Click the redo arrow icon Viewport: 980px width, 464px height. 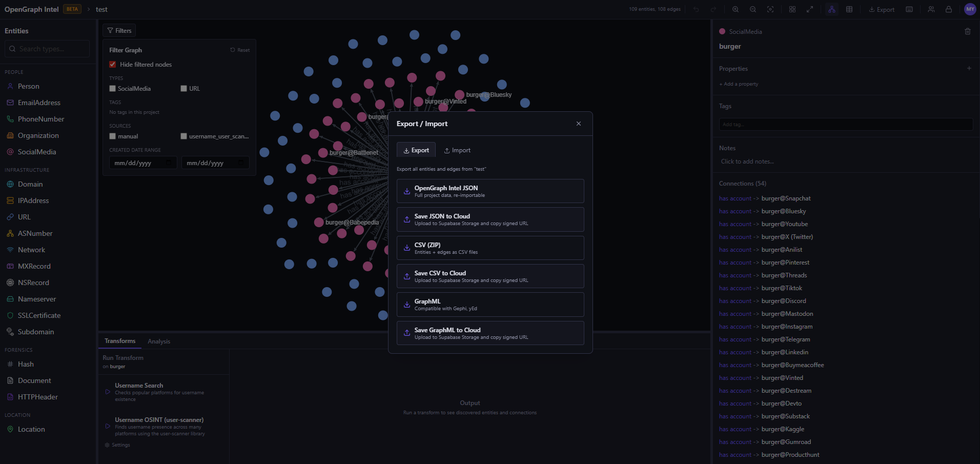click(713, 9)
